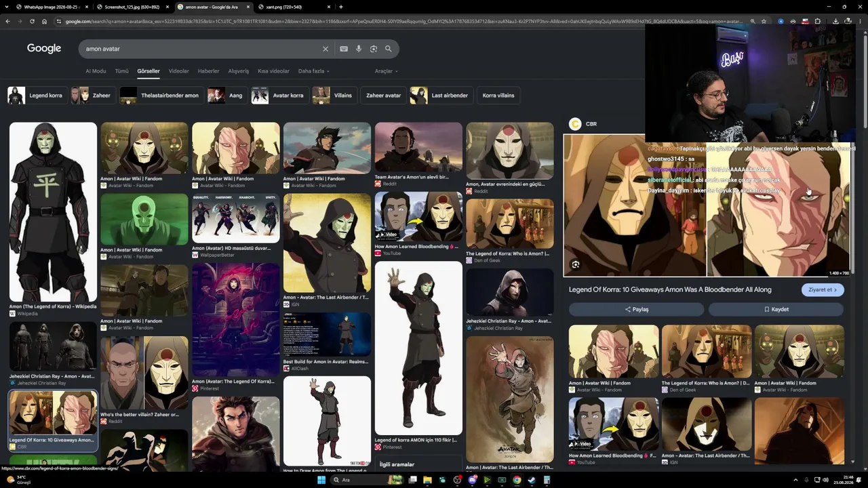Viewport: 868px width, 488px height.
Task: Go back using the browser back arrow
Action: 7,21
